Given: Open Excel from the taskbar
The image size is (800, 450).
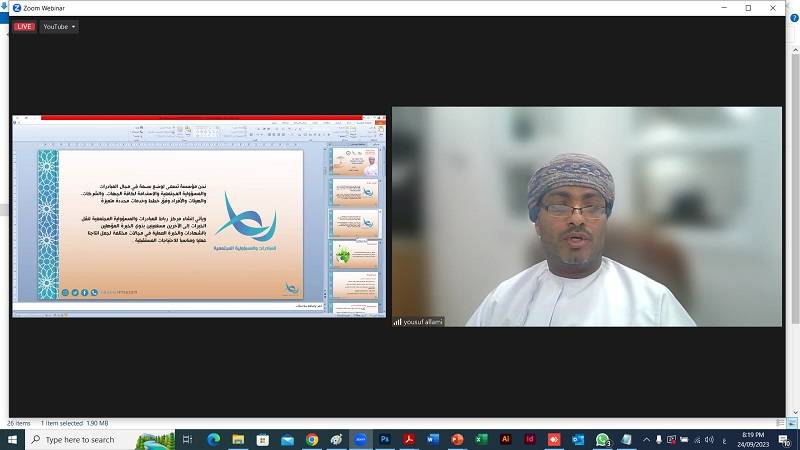Looking at the screenshot, I should pyautogui.click(x=481, y=439).
